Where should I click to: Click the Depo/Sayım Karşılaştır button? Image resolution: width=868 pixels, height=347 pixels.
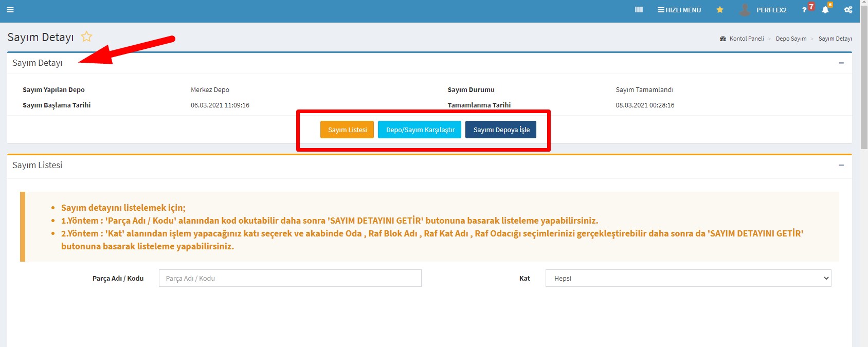pyautogui.click(x=420, y=130)
